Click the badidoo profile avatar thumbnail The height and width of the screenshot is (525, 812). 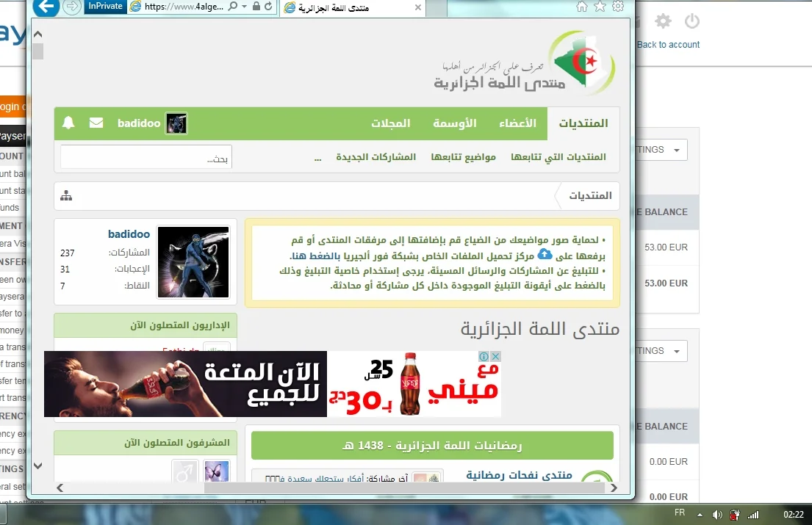pos(176,123)
